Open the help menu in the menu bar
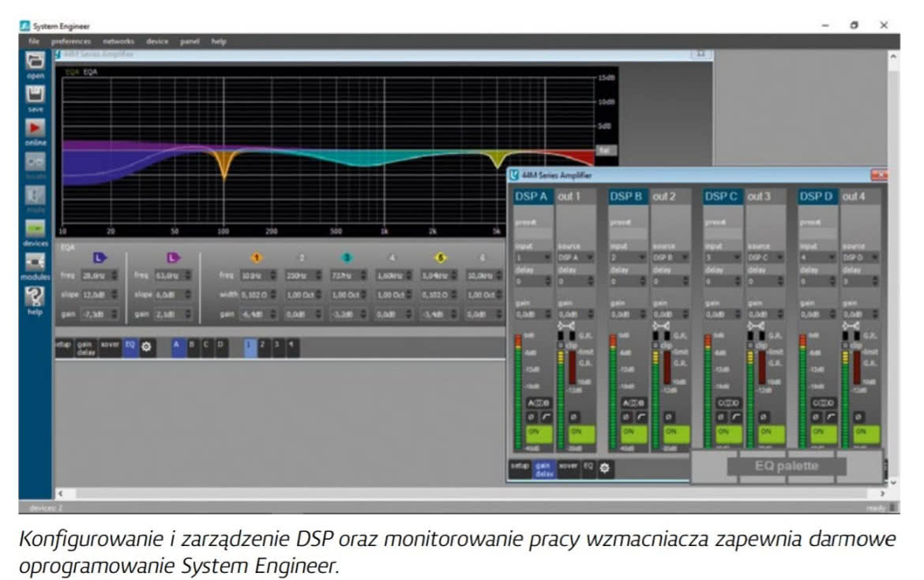The width and height of the screenshot is (924, 580). tap(219, 41)
